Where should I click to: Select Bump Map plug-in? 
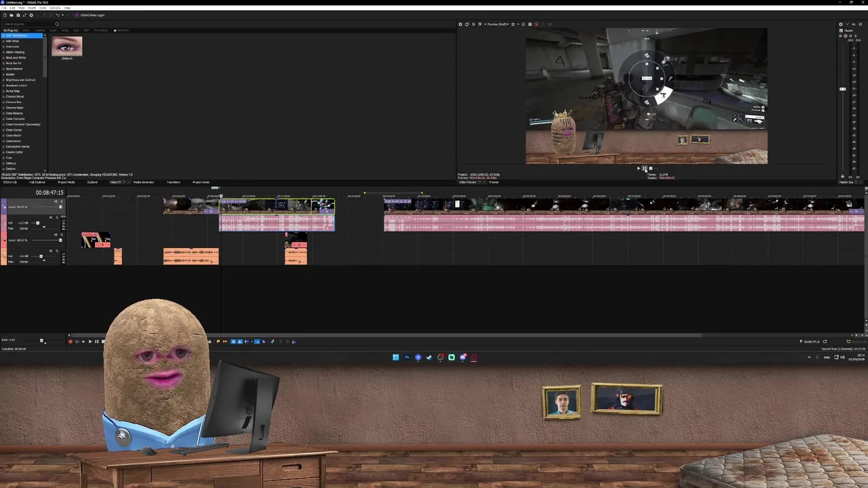[13, 91]
